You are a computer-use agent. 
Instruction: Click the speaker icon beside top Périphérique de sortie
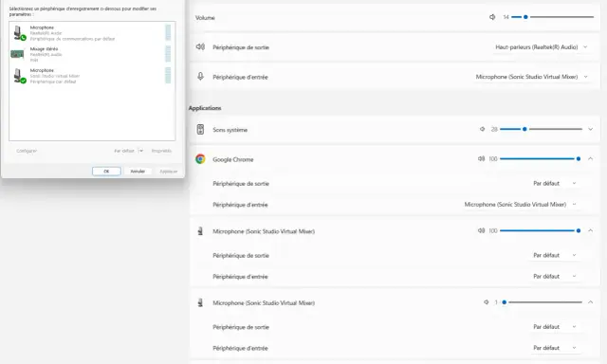(200, 46)
